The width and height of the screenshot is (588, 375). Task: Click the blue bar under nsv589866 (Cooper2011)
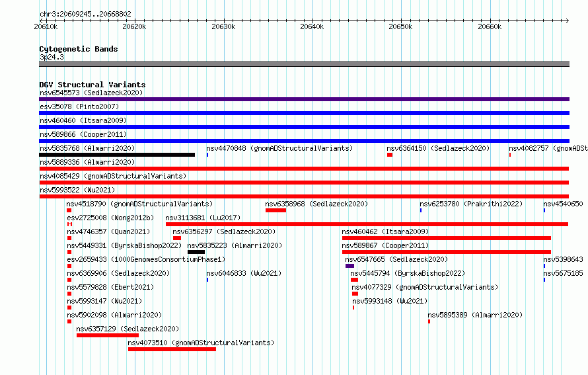[304, 141]
